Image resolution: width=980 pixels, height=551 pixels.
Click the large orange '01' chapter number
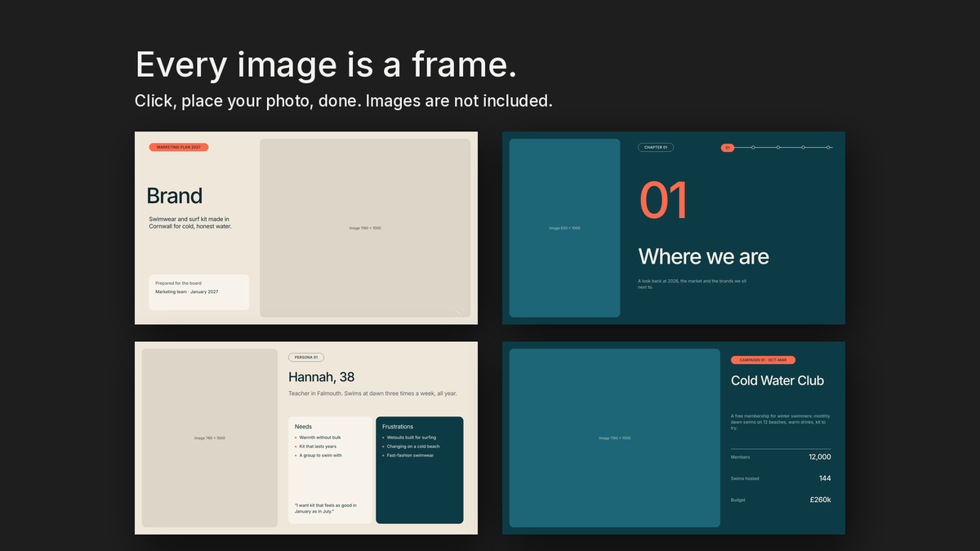click(663, 201)
